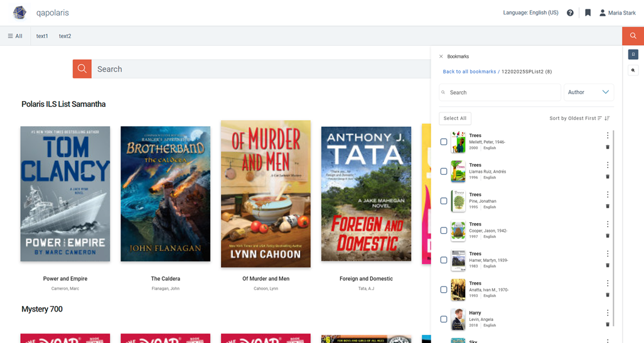Screen dimensions: 644x343
Task: Open the Author filter dropdown
Action: 589,92
